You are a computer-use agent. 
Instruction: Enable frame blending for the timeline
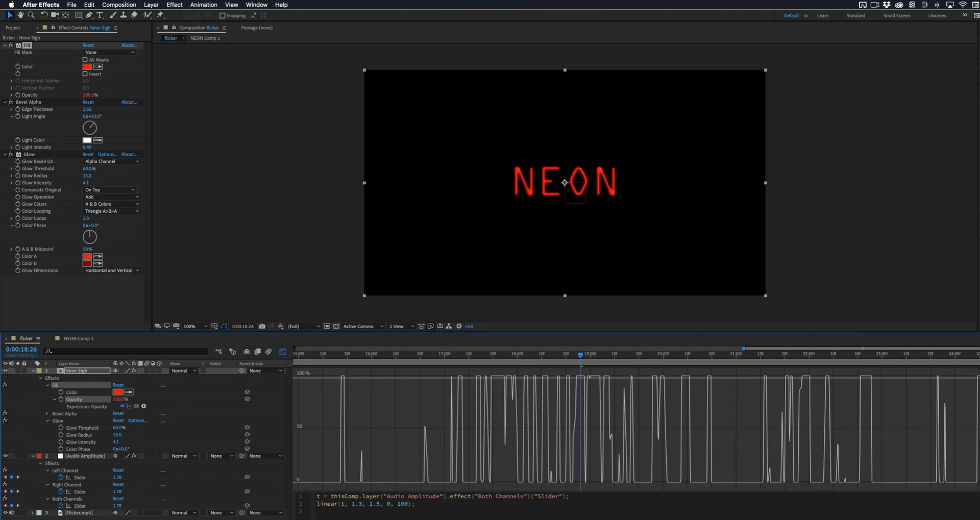click(x=258, y=352)
